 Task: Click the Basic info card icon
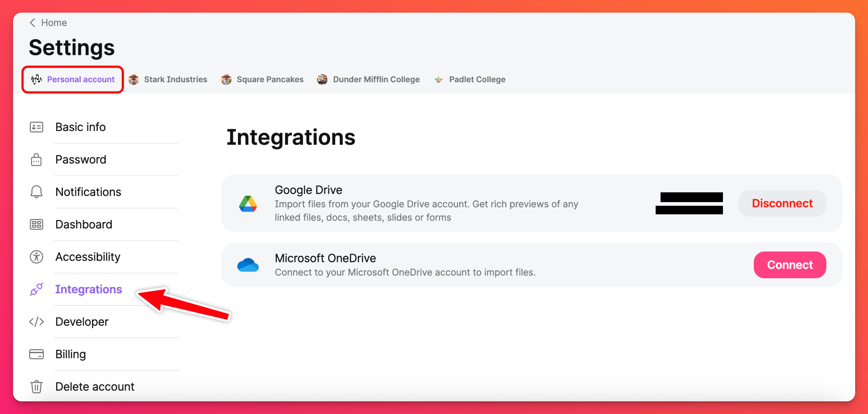coord(36,127)
